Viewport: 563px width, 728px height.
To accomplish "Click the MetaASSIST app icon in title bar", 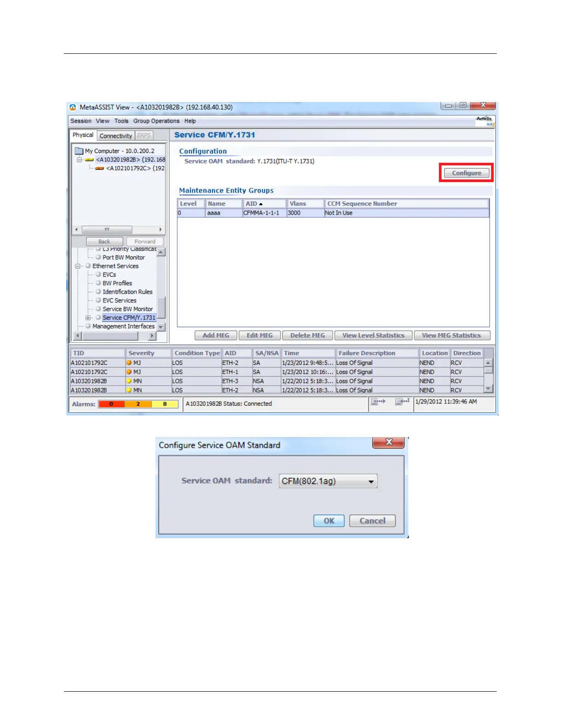I will (x=73, y=107).
